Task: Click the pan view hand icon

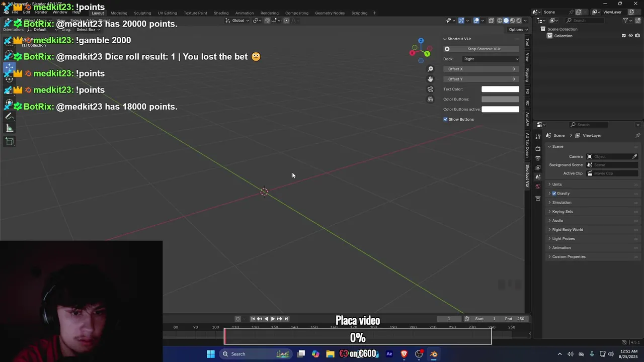Action: (430, 79)
